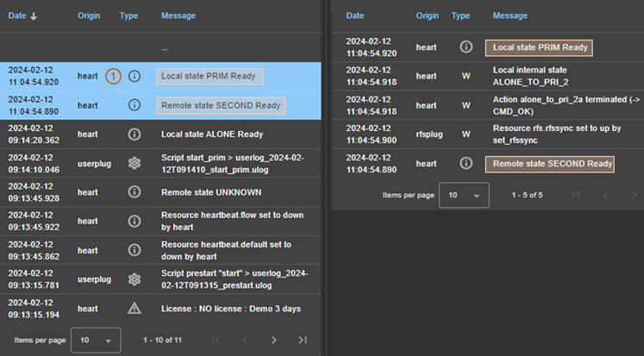
Task: Click the gear icon on the prestart script row
Action: (x=134, y=278)
